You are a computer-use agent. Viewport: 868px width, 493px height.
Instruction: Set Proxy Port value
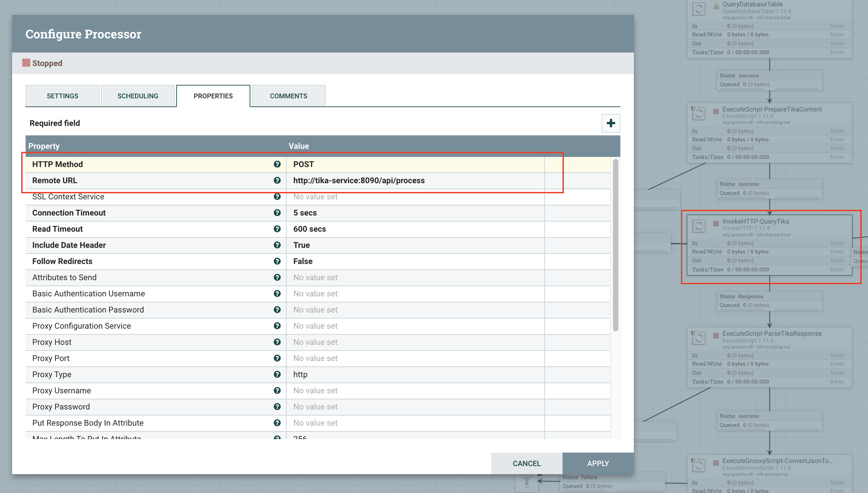point(415,358)
